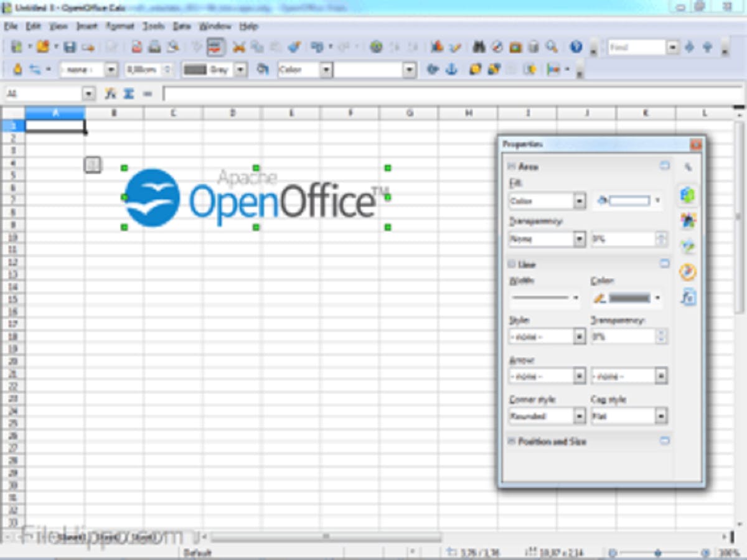Image resolution: width=747 pixels, height=560 pixels.
Task: Open the Format menu
Action: [120, 26]
